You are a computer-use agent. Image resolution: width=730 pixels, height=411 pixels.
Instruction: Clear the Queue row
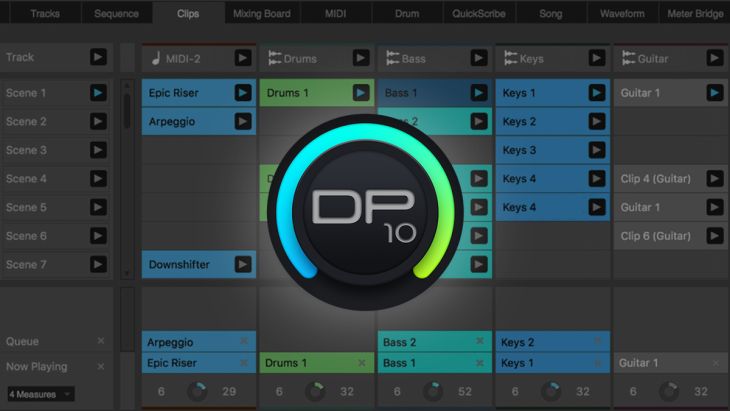[101, 341]
